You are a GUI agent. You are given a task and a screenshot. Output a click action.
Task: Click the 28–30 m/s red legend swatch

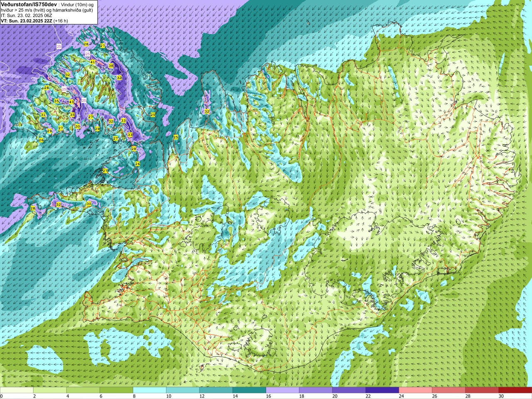coord(482,390)
